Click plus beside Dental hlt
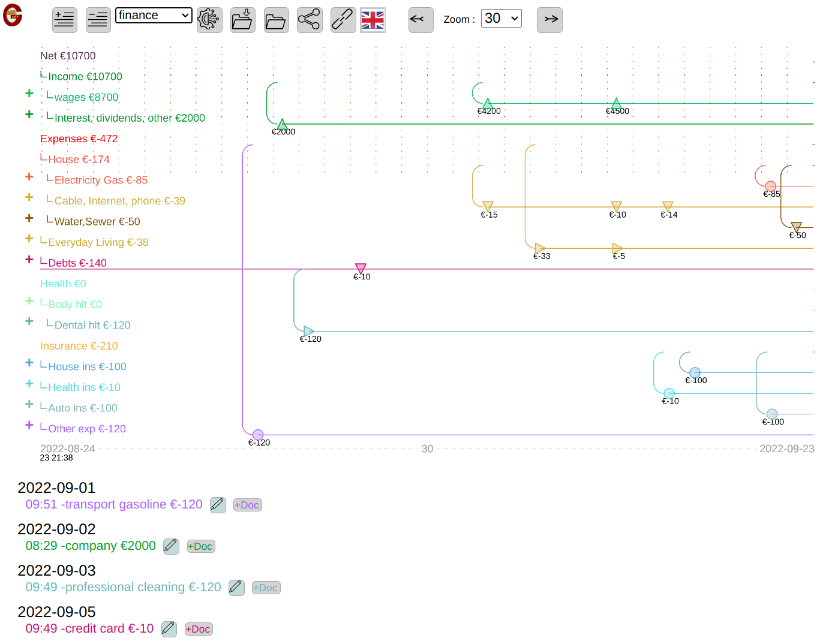The height and width of the screenshot is (644, 826). pos(29,321)
